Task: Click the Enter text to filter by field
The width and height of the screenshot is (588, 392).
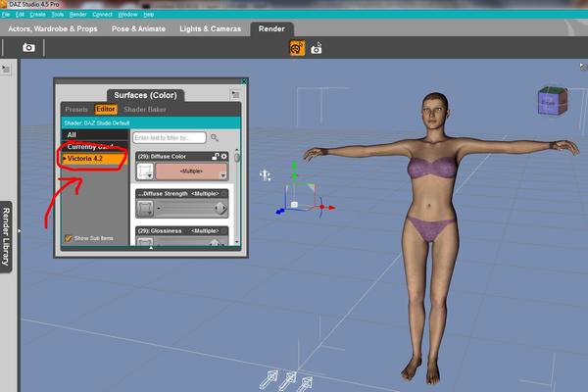Action: (170, 137)
